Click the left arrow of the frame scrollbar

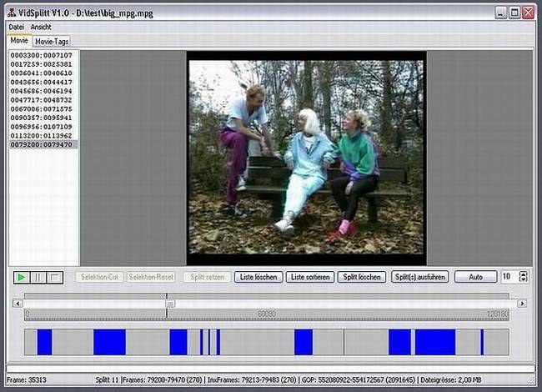(x=18, y=304)
